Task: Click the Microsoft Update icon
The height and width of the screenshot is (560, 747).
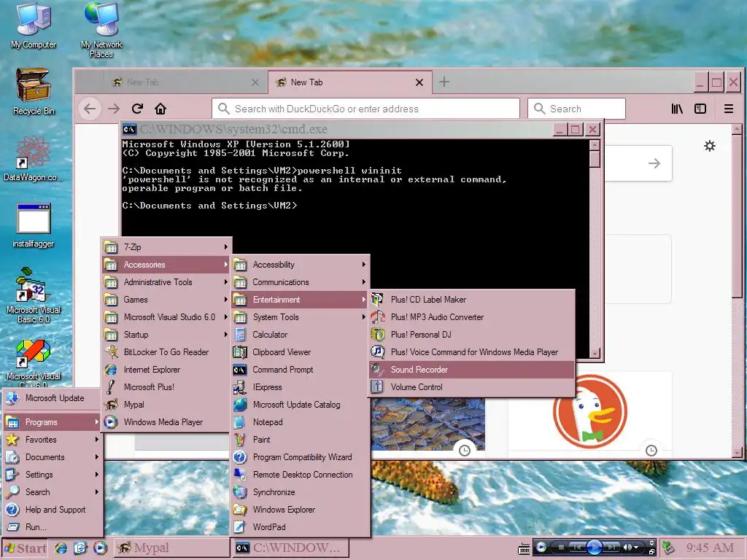Action: (12, 398)
